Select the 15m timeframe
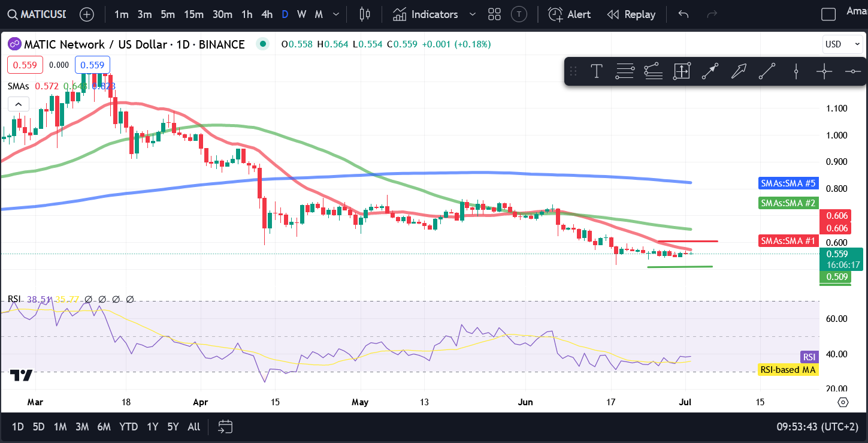The height and width of the screenshot is (443, 868). coord(193,14)
